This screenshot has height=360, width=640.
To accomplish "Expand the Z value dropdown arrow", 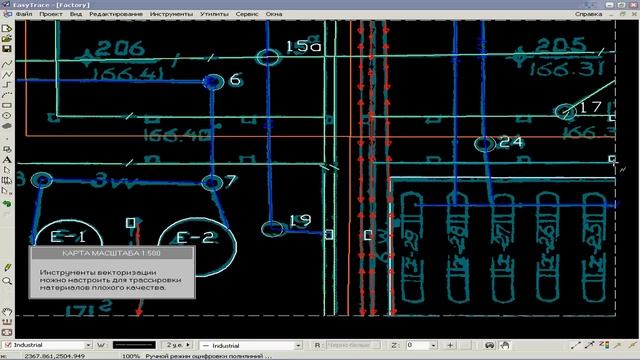I will (x=433, y=345).
